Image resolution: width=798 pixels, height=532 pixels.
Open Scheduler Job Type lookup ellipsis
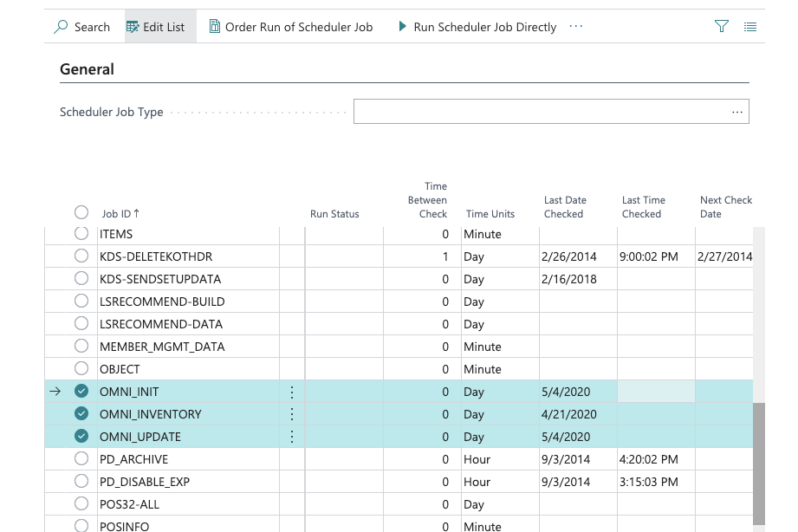point(737,112)
